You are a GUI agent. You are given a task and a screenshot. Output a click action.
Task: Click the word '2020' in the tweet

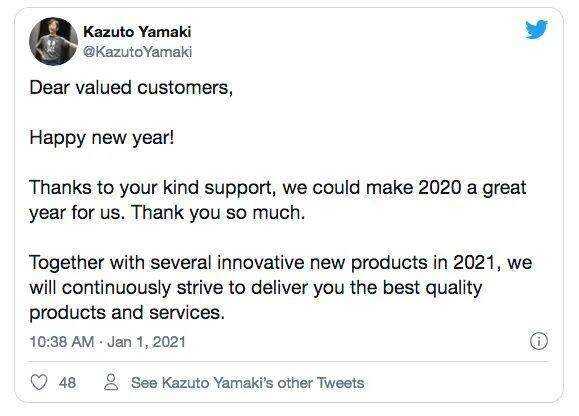click(x=440, y=188)
